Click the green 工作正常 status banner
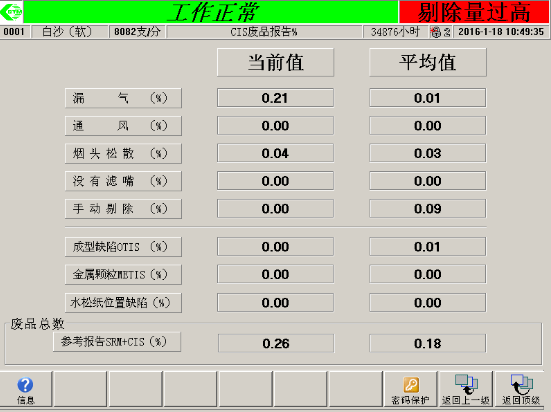The width and height of the screenshot is (551, 412). (211, 12)
